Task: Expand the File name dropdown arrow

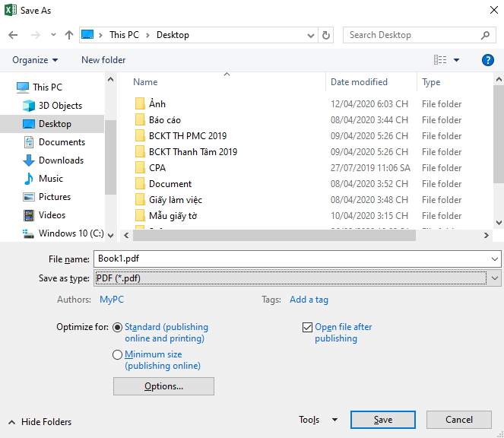Action: pyautogui.click(x=495, y=259)
